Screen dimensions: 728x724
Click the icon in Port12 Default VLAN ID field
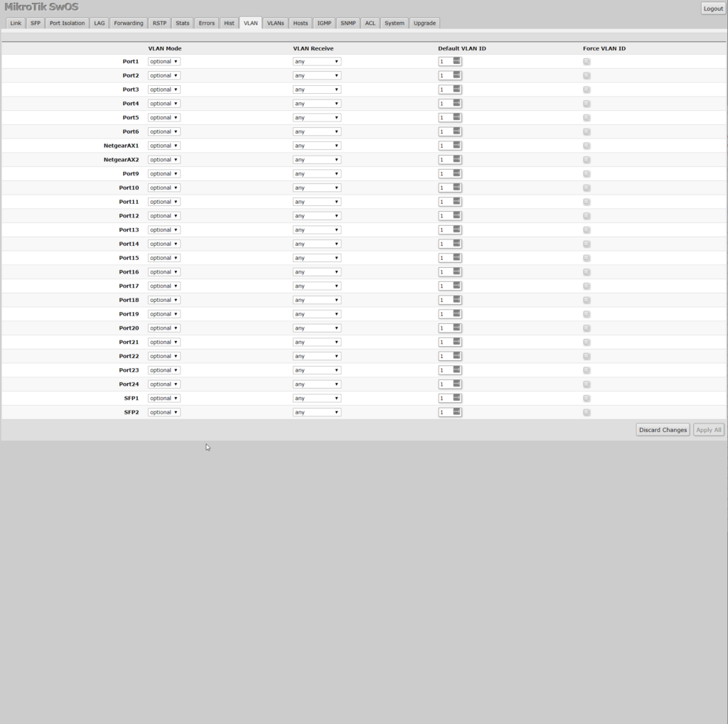point(456,216)
